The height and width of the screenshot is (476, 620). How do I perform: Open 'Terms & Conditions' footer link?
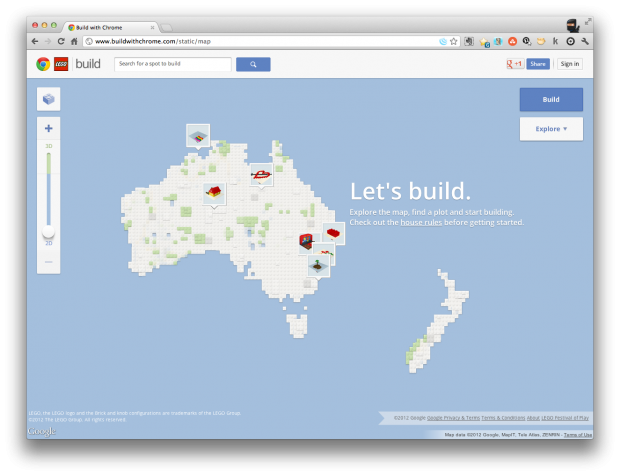click(x=503, y=418)
